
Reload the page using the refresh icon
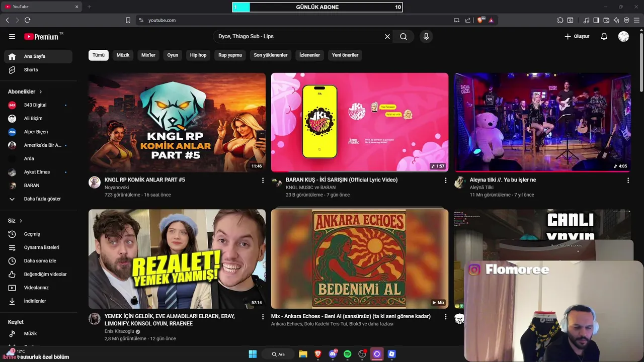point(27,20)
